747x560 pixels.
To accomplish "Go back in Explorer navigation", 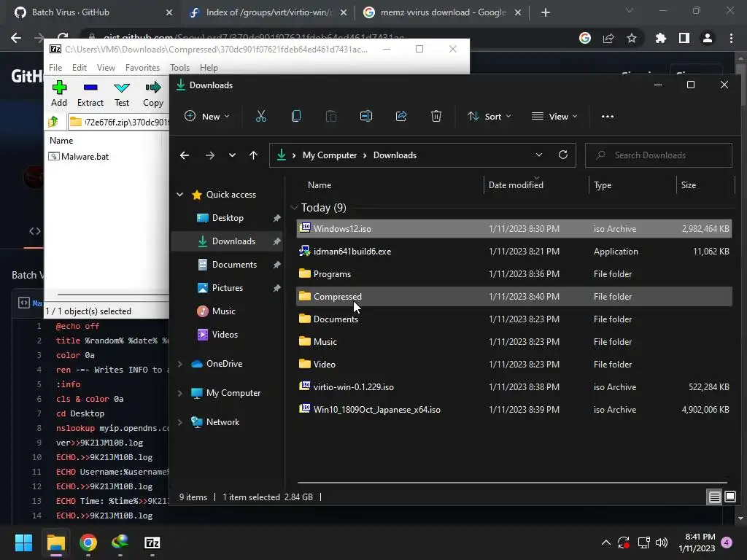I will pos(185,155).
